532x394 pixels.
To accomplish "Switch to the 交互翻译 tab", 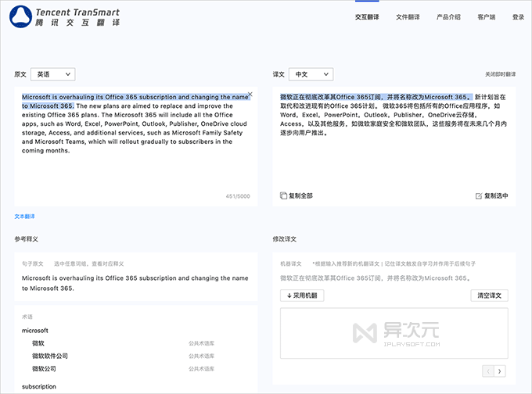I will click(367, 17).
